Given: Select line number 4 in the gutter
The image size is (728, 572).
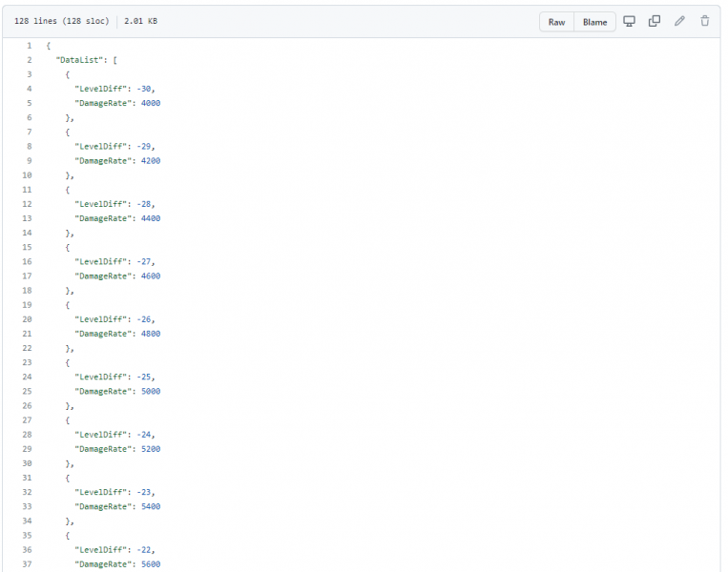Looking at the screenshot, I should (x=30, y=89).
